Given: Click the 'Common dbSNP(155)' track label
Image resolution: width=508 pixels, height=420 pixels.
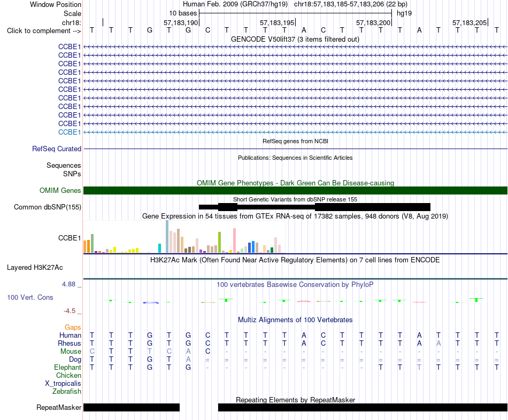Looking at the screenshot, I should [47, 207].
